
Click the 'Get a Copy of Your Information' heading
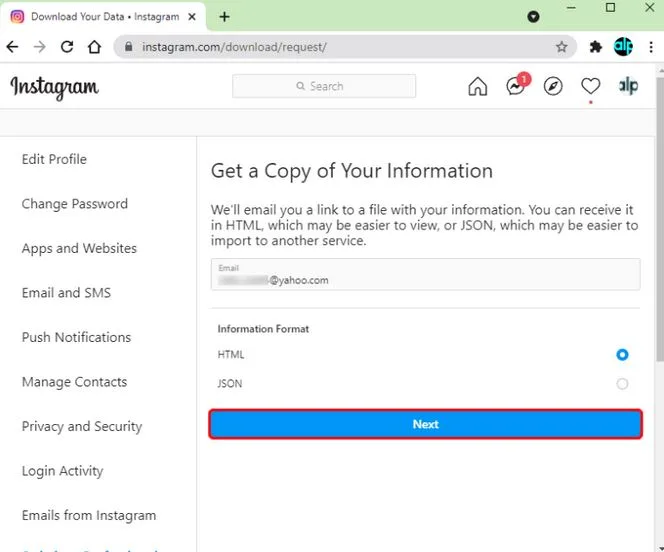click(352, 171)
